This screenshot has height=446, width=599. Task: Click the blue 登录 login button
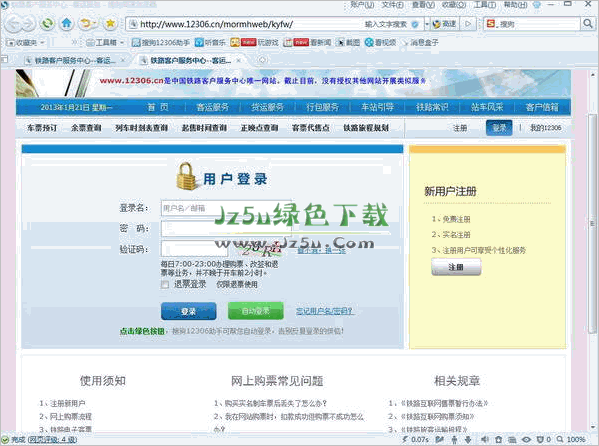coord(188,311)
